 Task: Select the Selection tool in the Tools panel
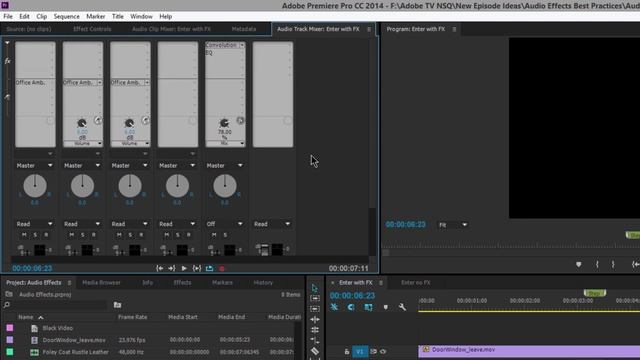coord(314,288)
